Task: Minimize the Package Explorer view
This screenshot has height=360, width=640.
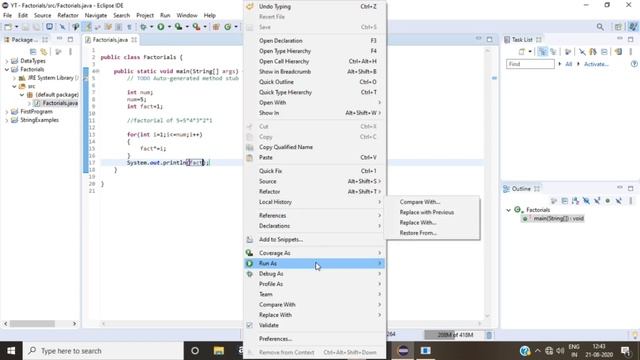Action: point(60,39)
